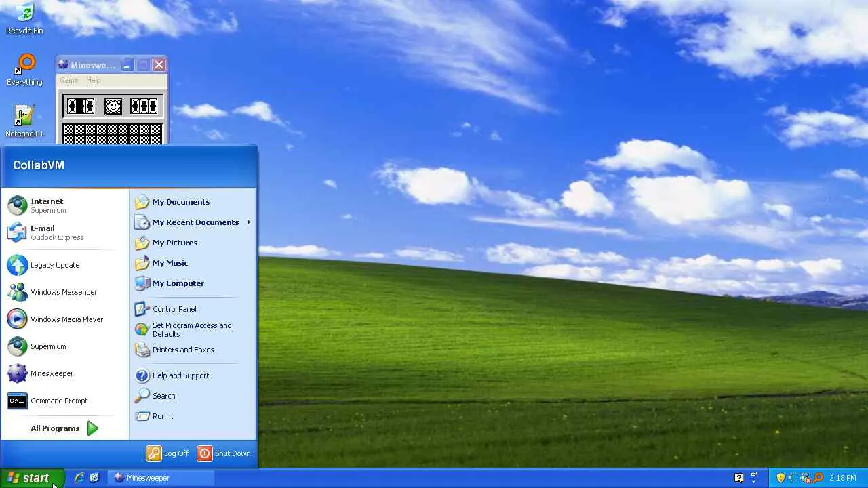Select the Everything desktop shortcut
This screenshot has height=488, width=868.
(24, 70)
